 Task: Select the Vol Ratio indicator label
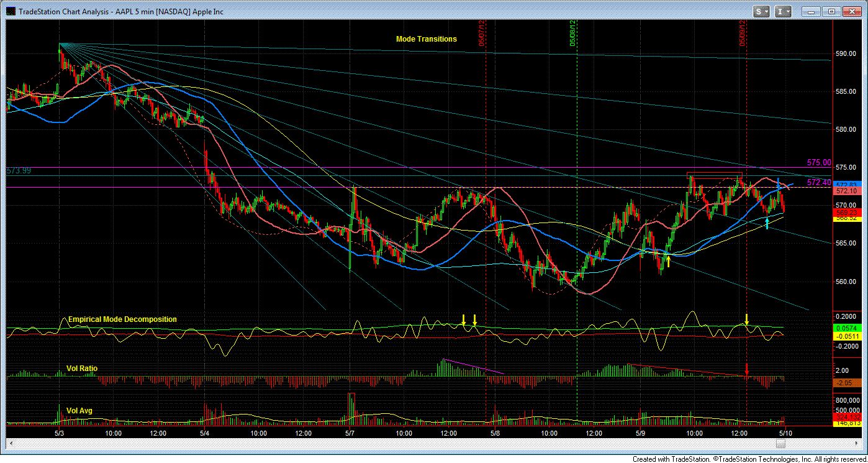click(x=82, y=369)
